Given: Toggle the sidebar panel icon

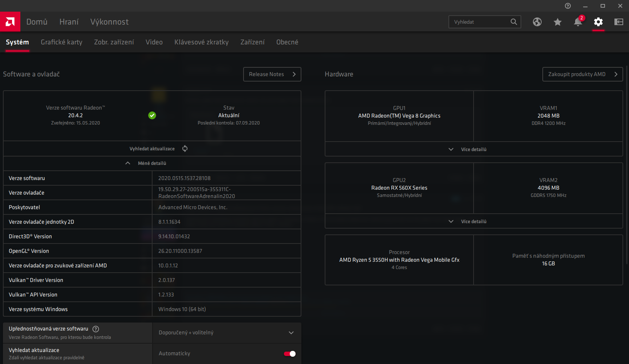Looking at the screenshot, I should (x=619, y=22).
